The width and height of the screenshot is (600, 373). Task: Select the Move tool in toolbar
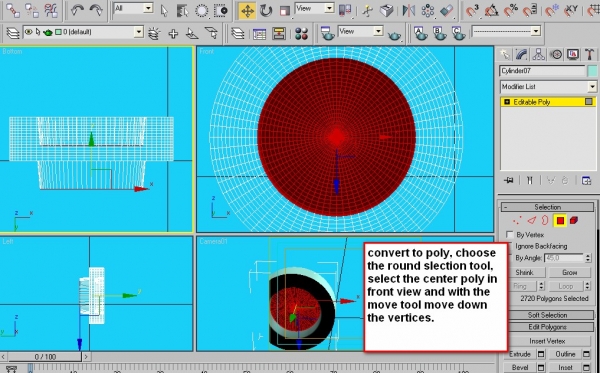tap(248, 10)
